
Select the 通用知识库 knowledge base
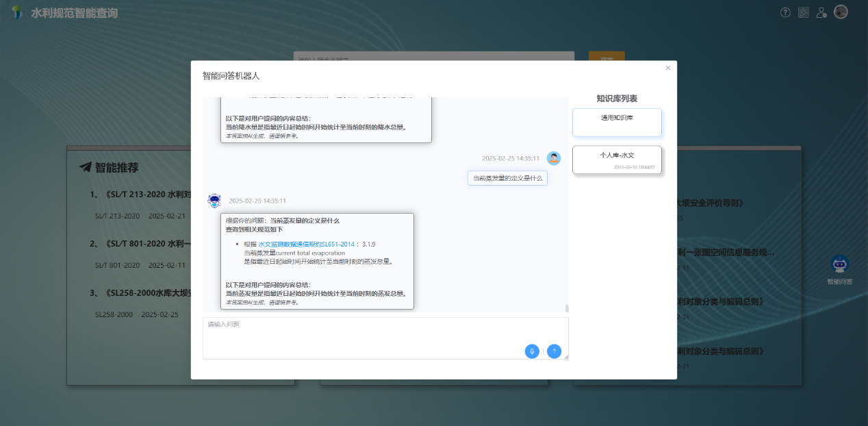tap(617, 123)
